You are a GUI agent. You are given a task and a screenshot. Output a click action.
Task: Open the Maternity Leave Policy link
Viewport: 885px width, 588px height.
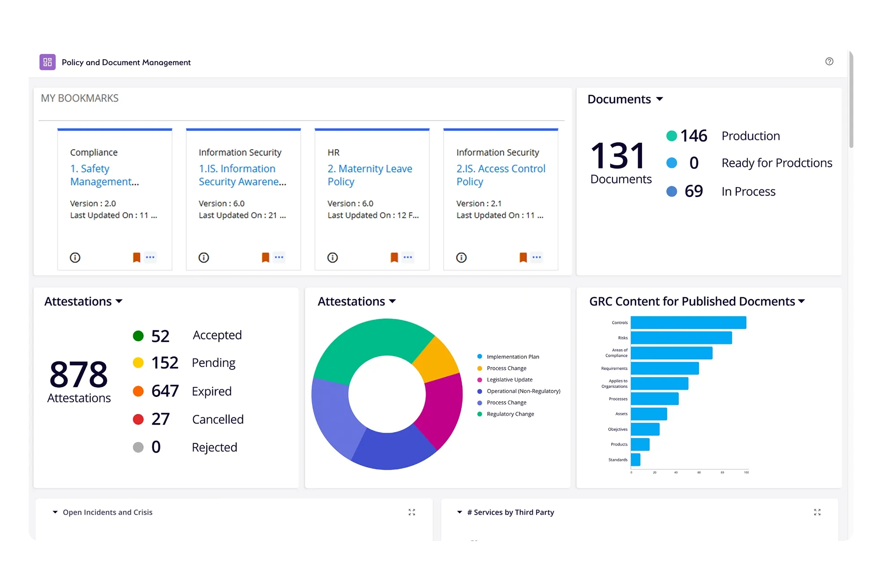(x=370, y=175)
